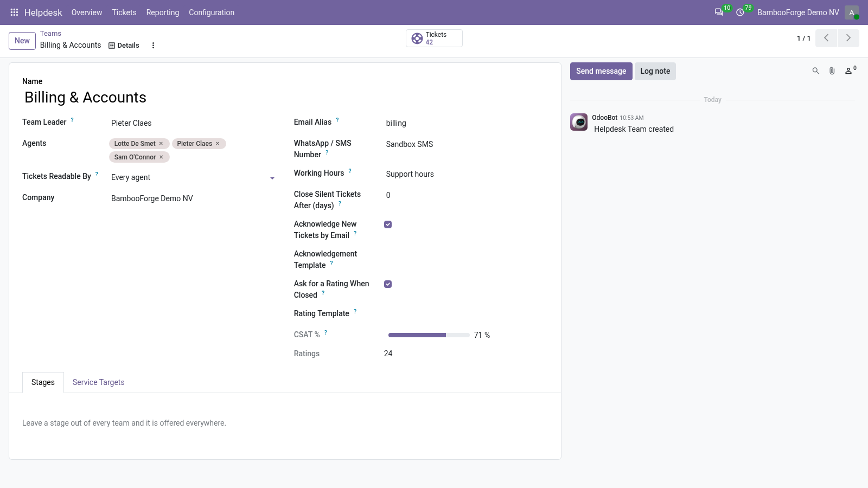Show help tooltip for Working Hours

(x=350, y=171)
